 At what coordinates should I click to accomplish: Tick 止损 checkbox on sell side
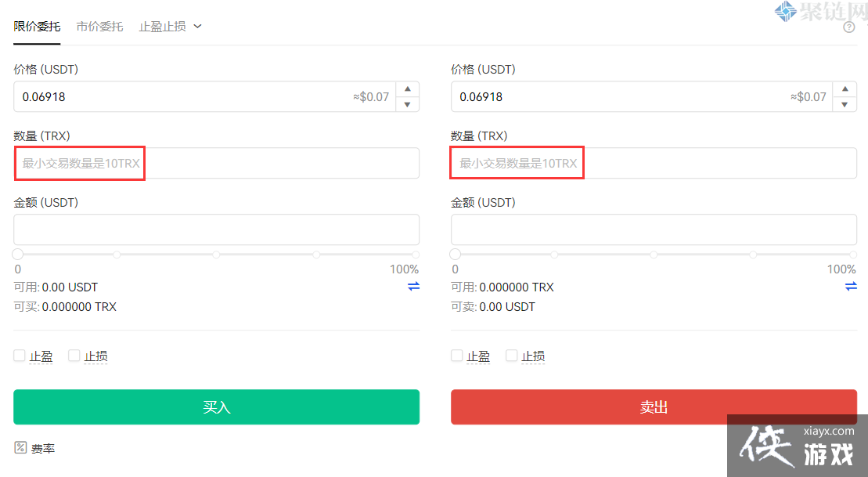[x=512, y=356]
